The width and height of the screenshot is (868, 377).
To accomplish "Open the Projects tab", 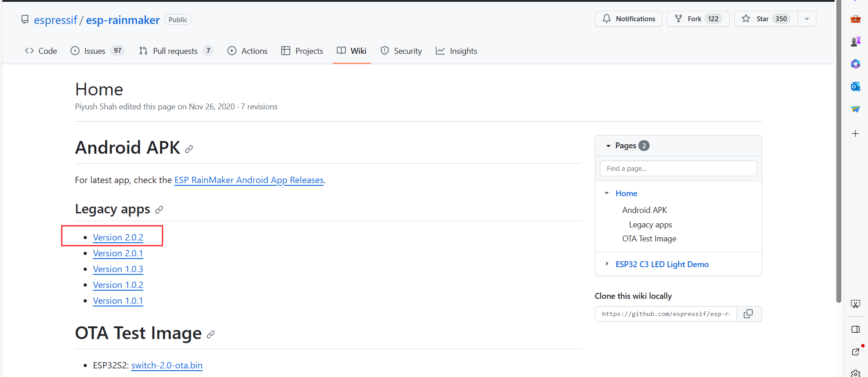I will pyautogui.click(x=302, y=51).
